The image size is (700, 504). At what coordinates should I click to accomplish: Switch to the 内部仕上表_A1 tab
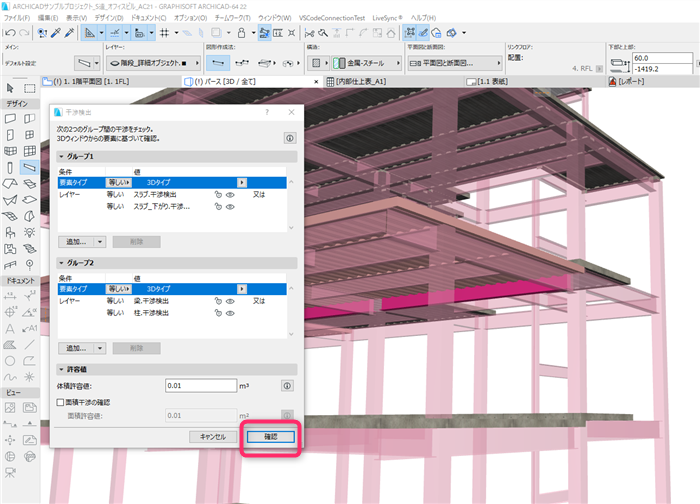[356, 82]
